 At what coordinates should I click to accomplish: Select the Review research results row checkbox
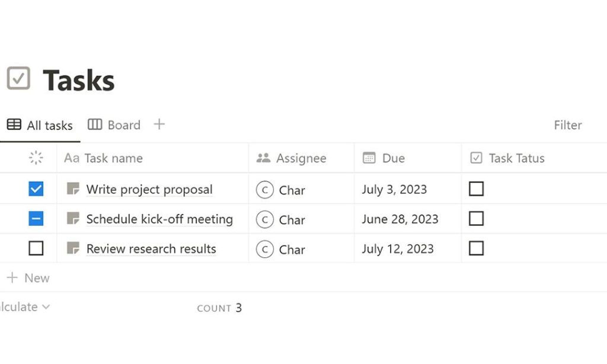tap(36, 248)
